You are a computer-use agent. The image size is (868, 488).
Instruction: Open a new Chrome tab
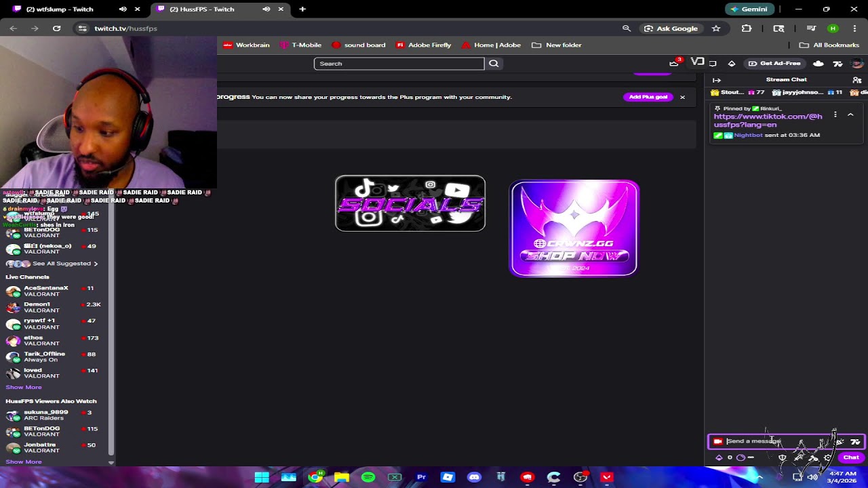point(302,9)
